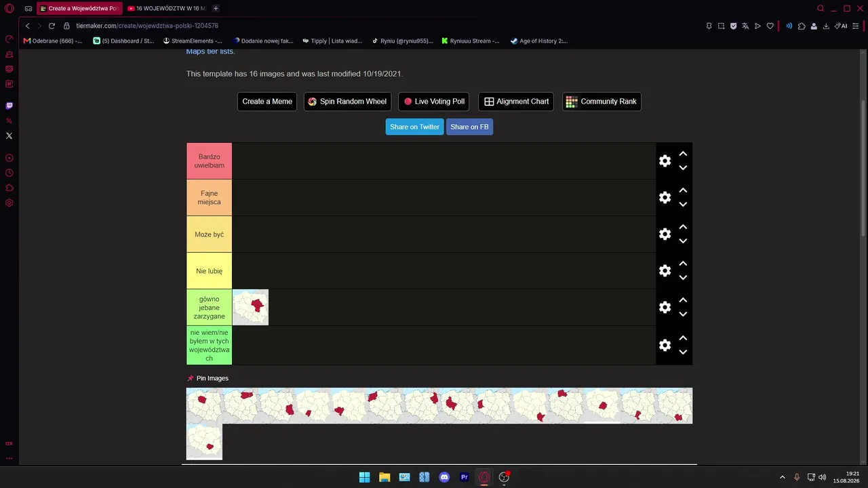
Task: Open Twitch in Opera sidebar
Action: tap(9, 106)
